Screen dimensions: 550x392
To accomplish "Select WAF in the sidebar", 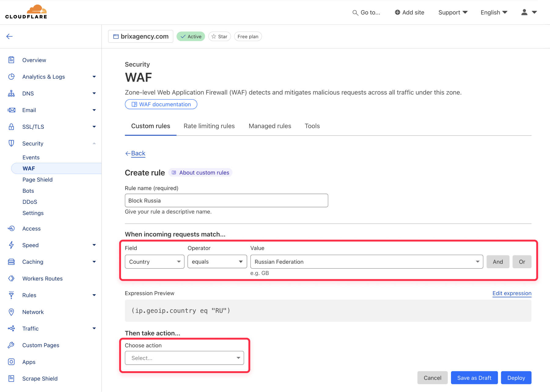I will click(x=57, y=168).
